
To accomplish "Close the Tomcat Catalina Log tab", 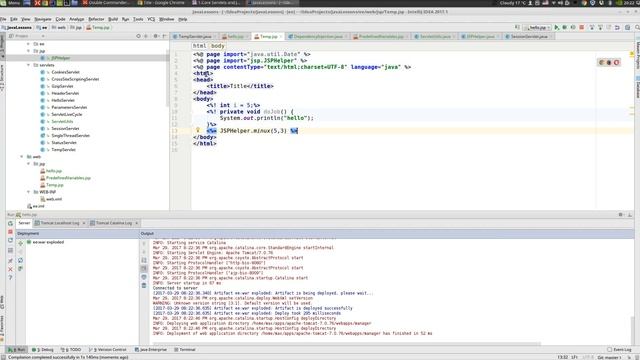I will click(136, 223).
